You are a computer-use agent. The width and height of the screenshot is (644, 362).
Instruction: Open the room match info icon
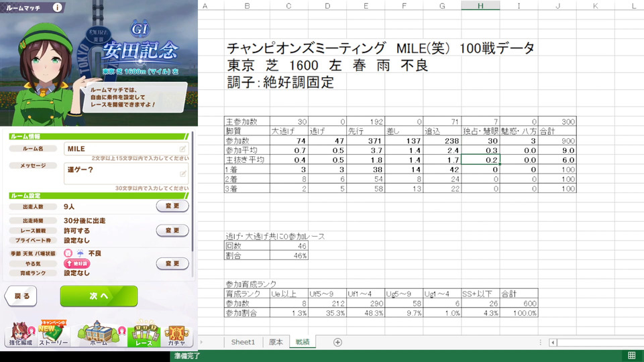click(x=58, y=7)
